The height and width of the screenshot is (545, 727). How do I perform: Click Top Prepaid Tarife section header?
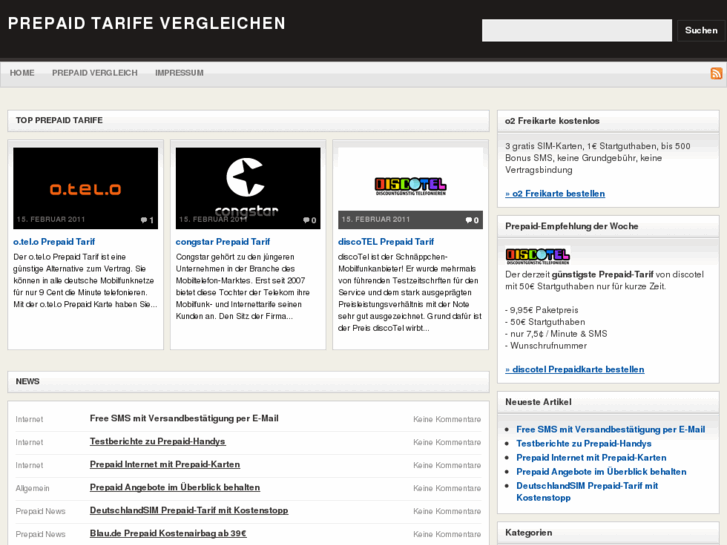coord(249,121)
